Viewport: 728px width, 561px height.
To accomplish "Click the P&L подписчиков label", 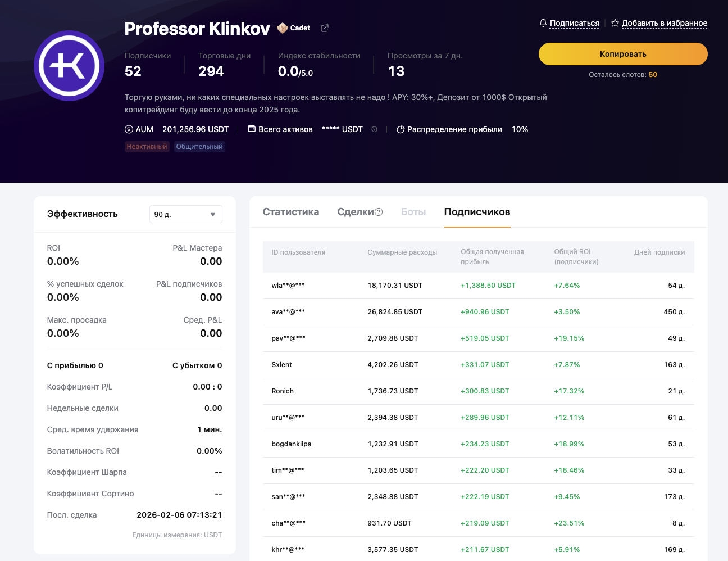I will tap(189, 284).
